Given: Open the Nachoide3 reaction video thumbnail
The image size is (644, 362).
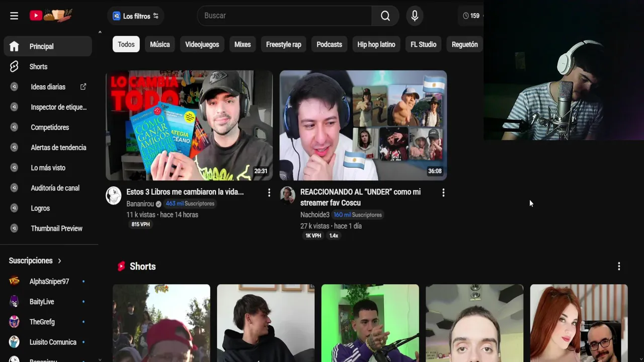Looking at the screenshot, I should 363,125.
